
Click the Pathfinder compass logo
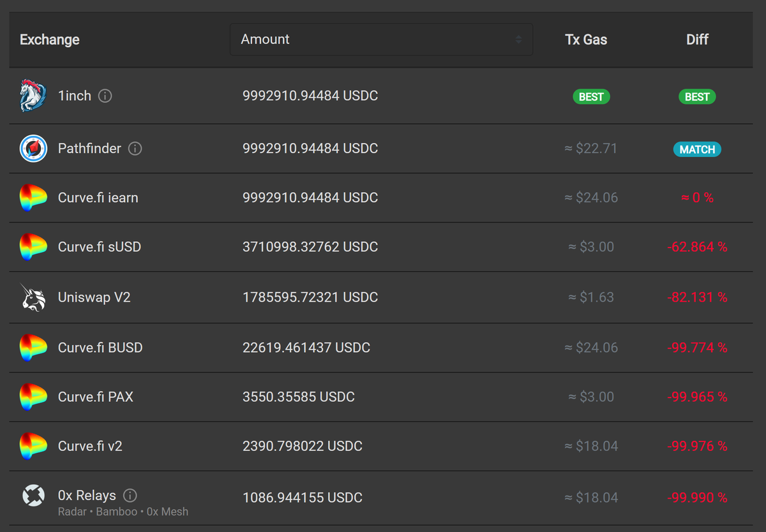point(33,149)
